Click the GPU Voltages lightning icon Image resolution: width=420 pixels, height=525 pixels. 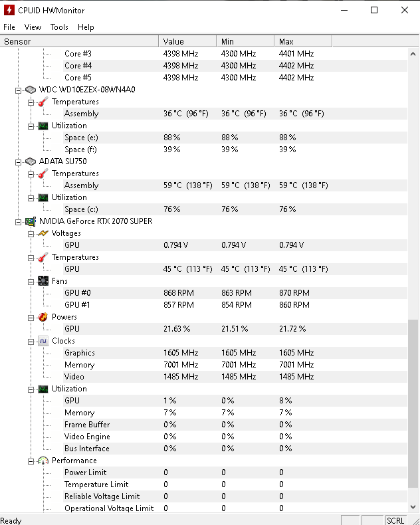point(43,233)
